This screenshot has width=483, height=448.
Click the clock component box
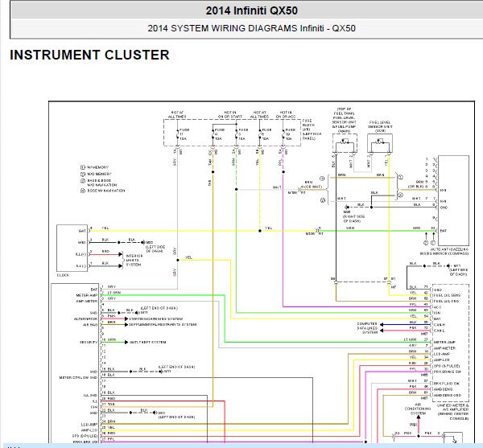point(72,248)
